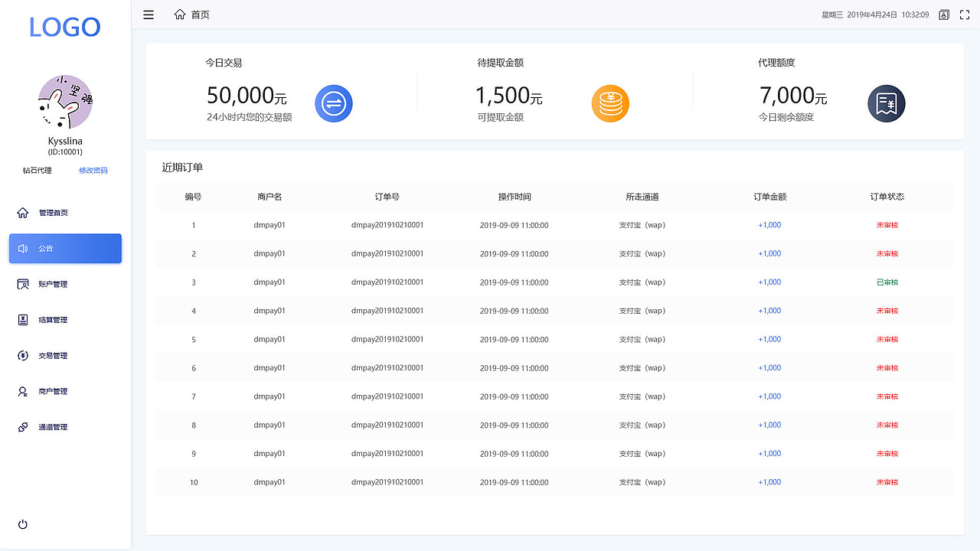
Task: Click the dark receipt icon for 代理额度
Action: pos(887,103)
